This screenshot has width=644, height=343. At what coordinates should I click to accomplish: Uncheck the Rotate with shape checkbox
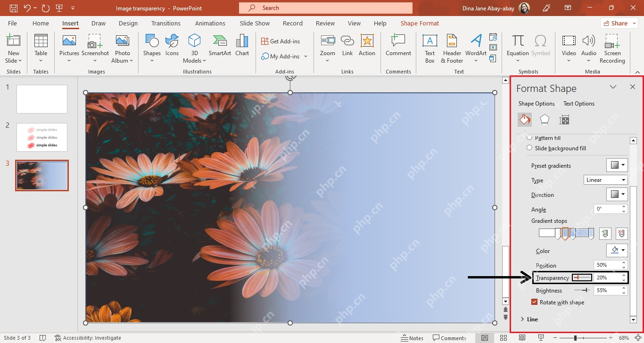point(534,302)
